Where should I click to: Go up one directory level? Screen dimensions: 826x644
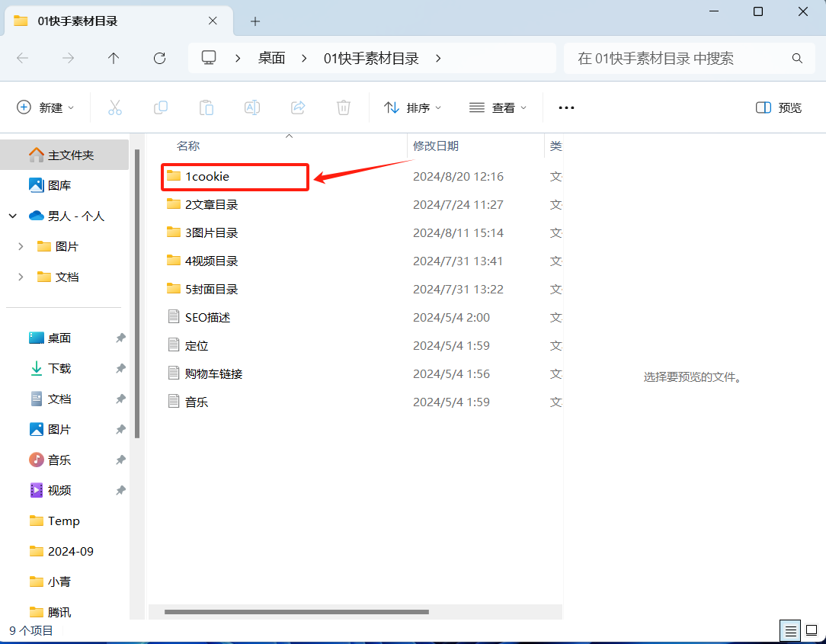click(114, 58)
